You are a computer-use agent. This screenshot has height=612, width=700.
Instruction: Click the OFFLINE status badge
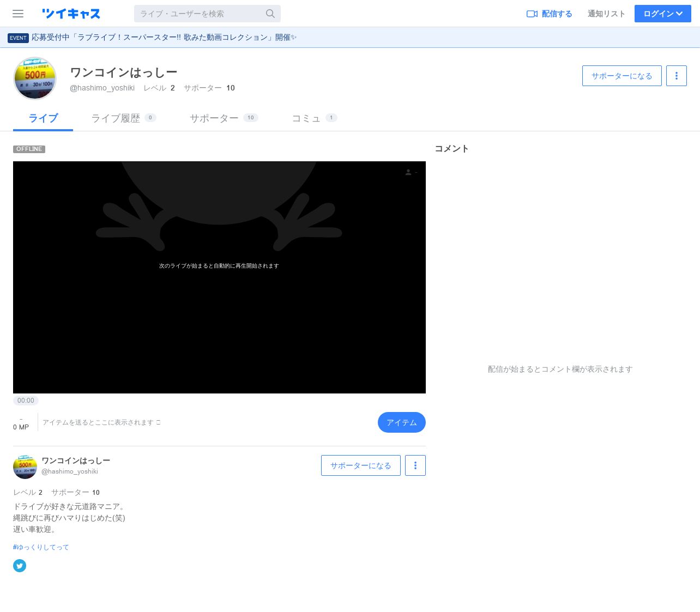29,149
